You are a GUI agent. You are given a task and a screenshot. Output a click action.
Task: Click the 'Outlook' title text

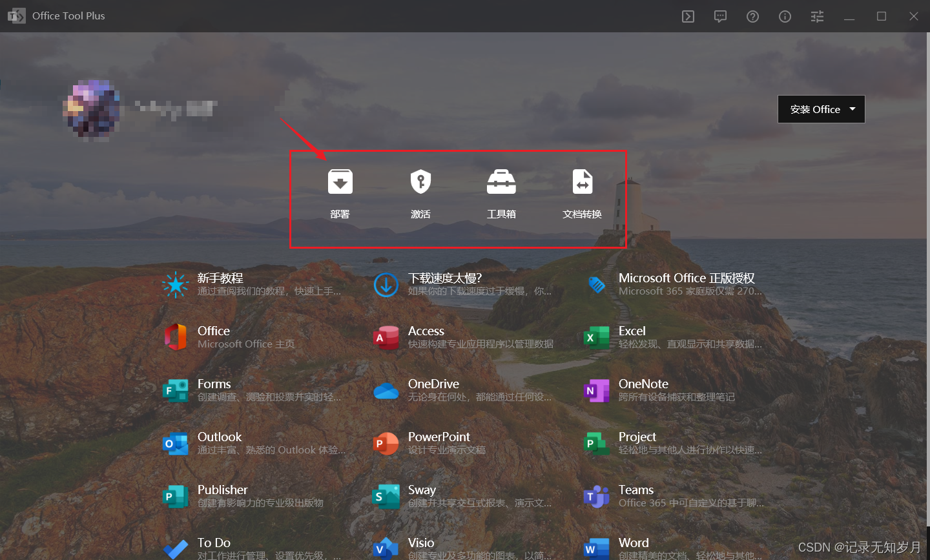[220, 437]
